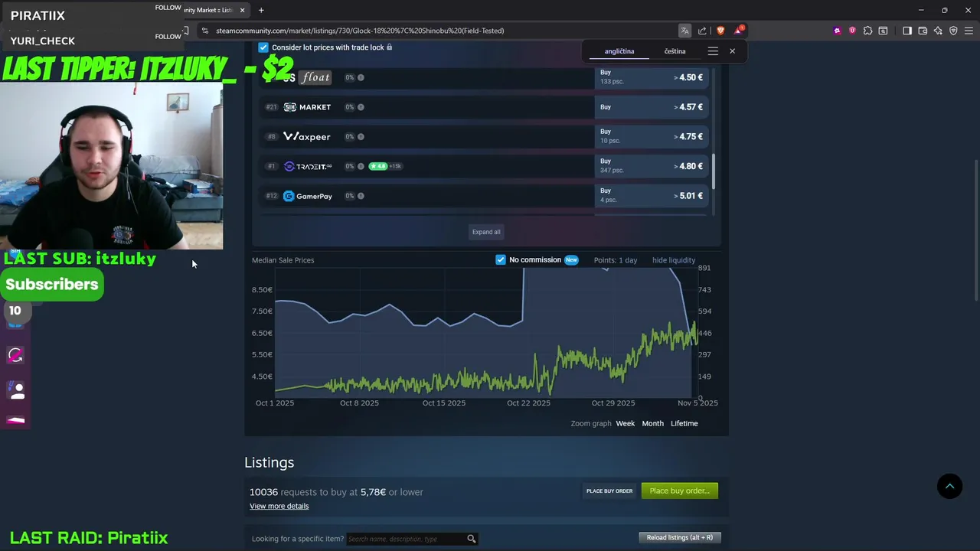This screenshot has height=551, width=980.
Task: Zoom graph to Lifetime
Action: [684, 423]
